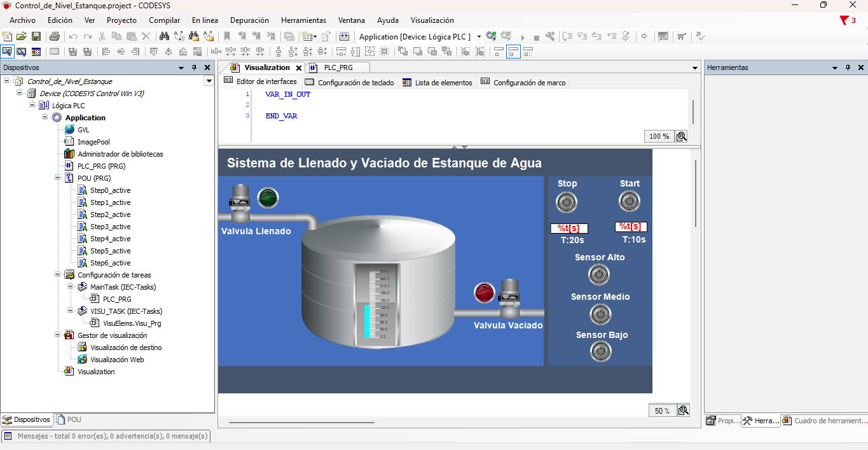Click the T:20s timer input field
The height and width of the screenshot is (450, 868).
coord(569,229)
